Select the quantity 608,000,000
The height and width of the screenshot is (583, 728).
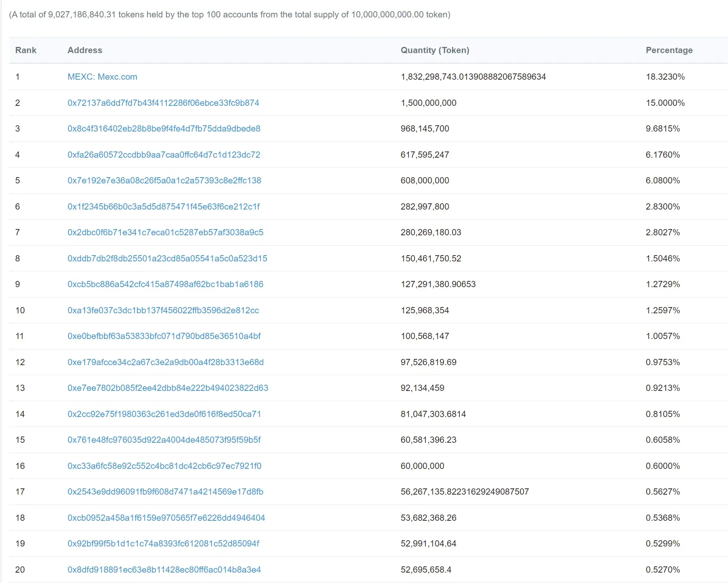pos(425,181)
